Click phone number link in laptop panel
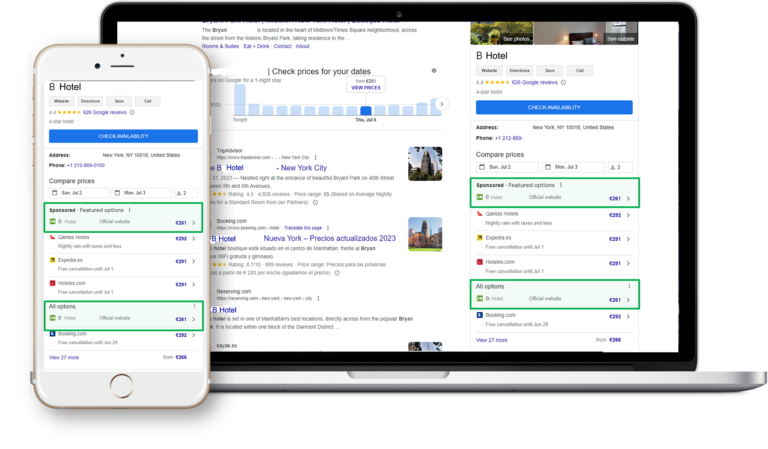The width and height of the screenshot is (768, 449). point(508,138)
